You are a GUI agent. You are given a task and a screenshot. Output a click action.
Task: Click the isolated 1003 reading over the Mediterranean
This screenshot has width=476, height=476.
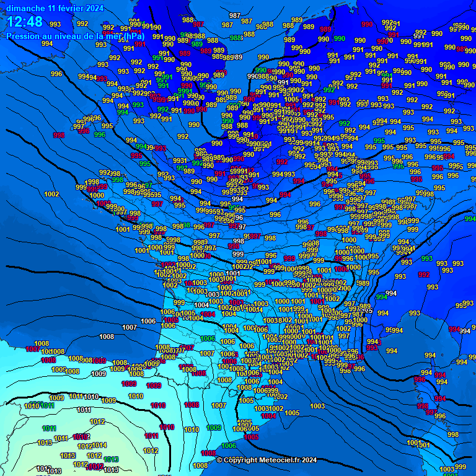(317, 406)
